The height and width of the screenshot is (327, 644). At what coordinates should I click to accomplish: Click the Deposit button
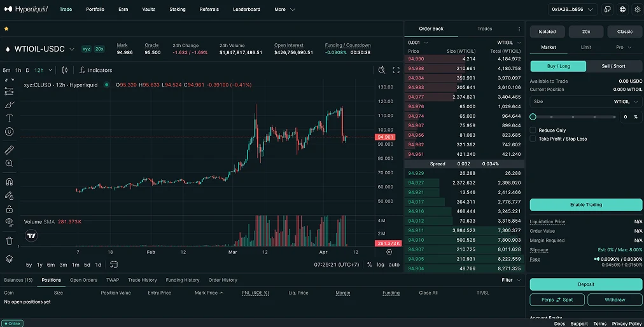pos(585,284)
